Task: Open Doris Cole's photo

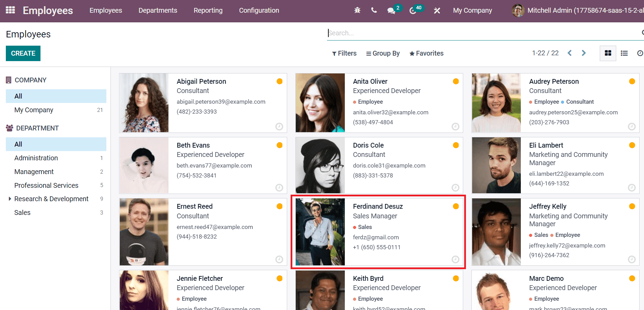Action: pyautogui.click(x=320, y=165)
